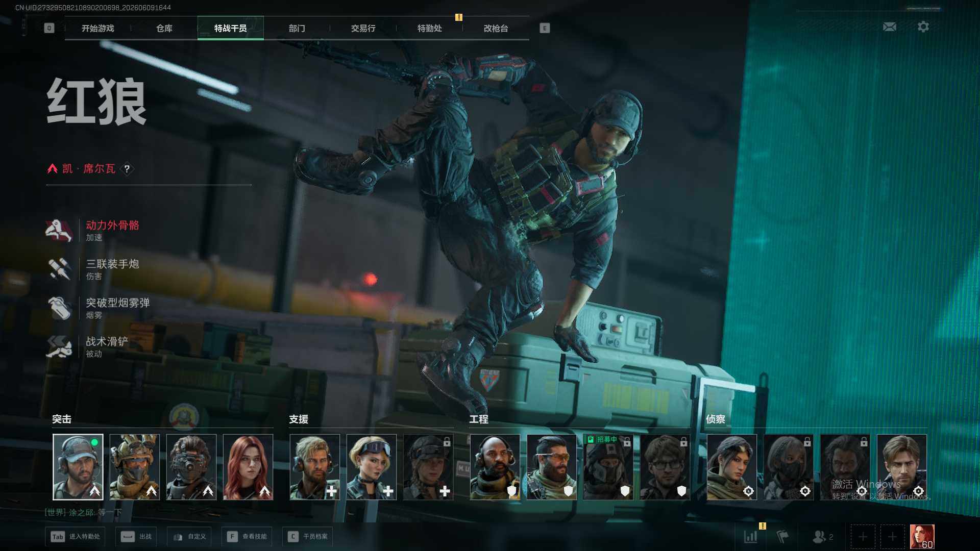Screen dimensions: 980x551
Task: Click the E key next-tab icon
Action: point(545,28)
